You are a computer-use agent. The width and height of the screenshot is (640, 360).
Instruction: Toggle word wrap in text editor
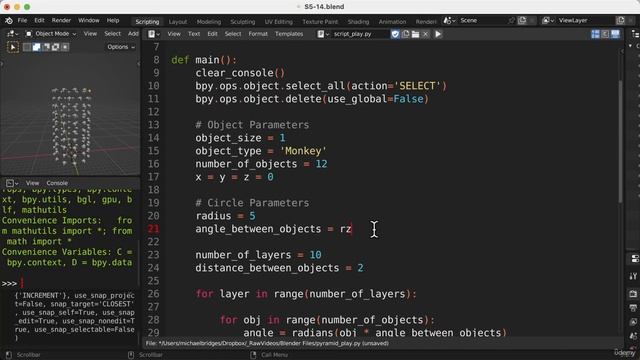(605, 34)
